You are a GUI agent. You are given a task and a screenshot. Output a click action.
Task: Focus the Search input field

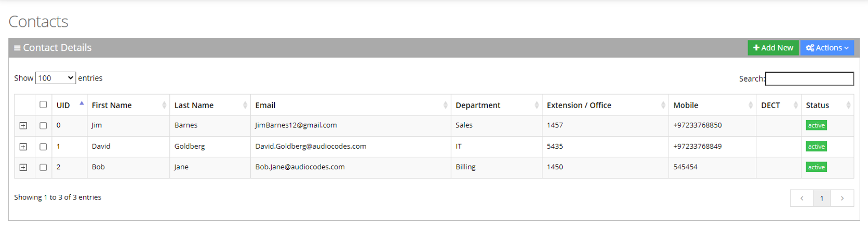tap(809, 78)
